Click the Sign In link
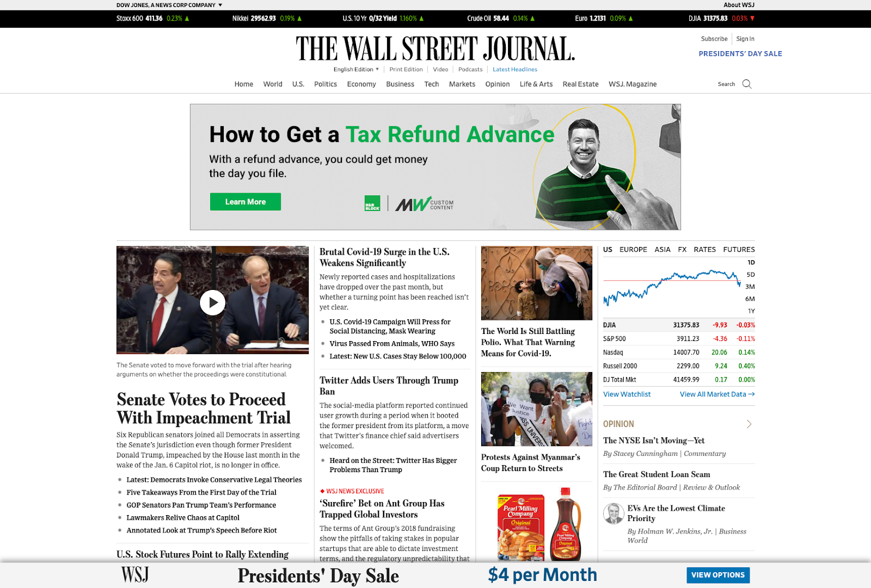 pyautogui.click(x=745, y=39)
